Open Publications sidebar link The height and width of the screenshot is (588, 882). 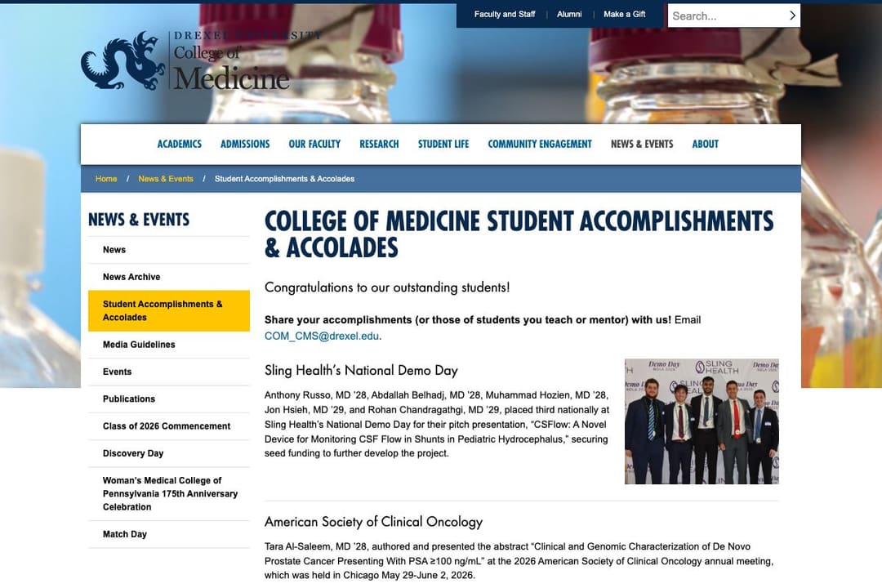click(169, 399)
